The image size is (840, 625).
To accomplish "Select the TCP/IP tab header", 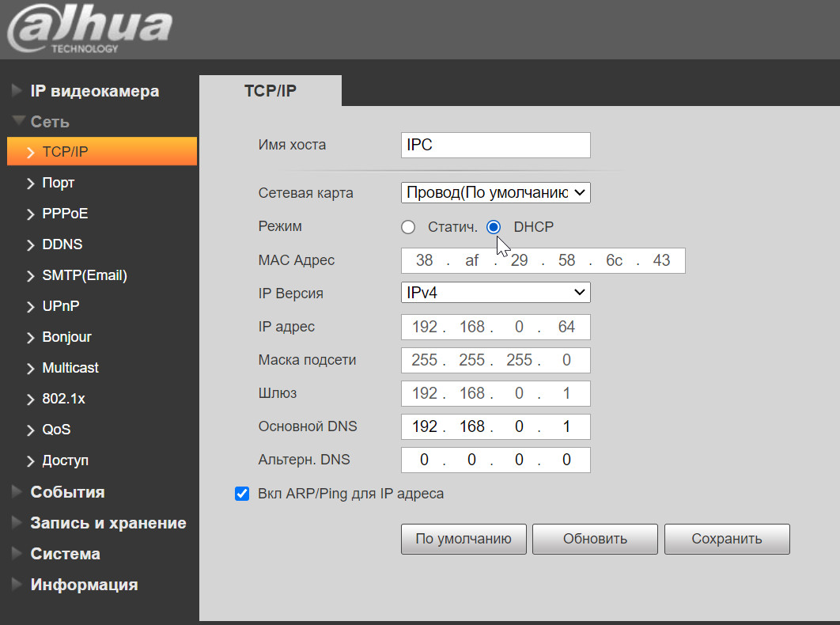I will tap(270, 90).
